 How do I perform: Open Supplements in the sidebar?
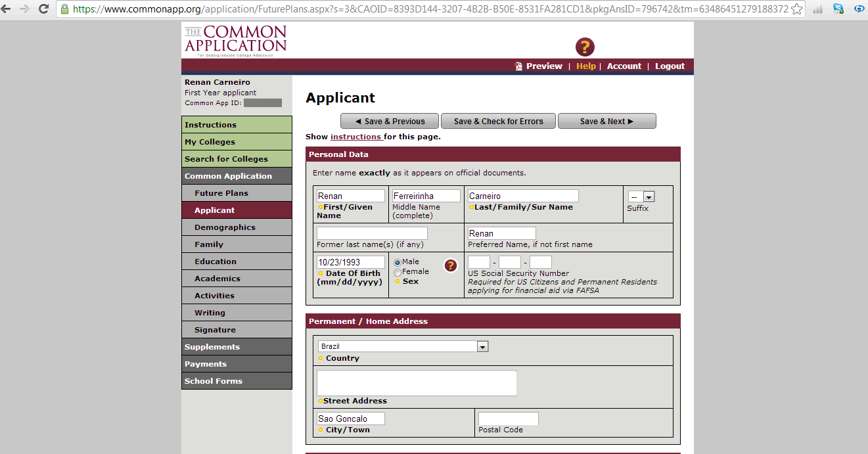tap(237, 347)
